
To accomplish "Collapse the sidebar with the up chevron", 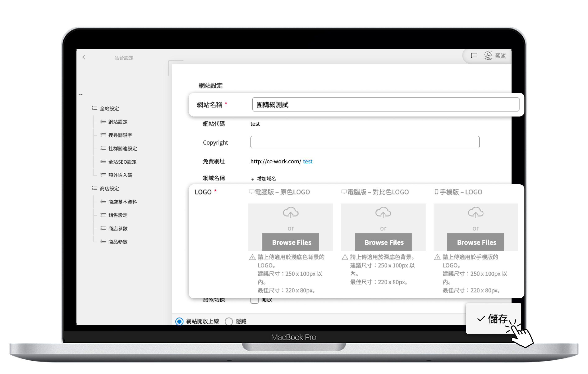I will [81, 95].
